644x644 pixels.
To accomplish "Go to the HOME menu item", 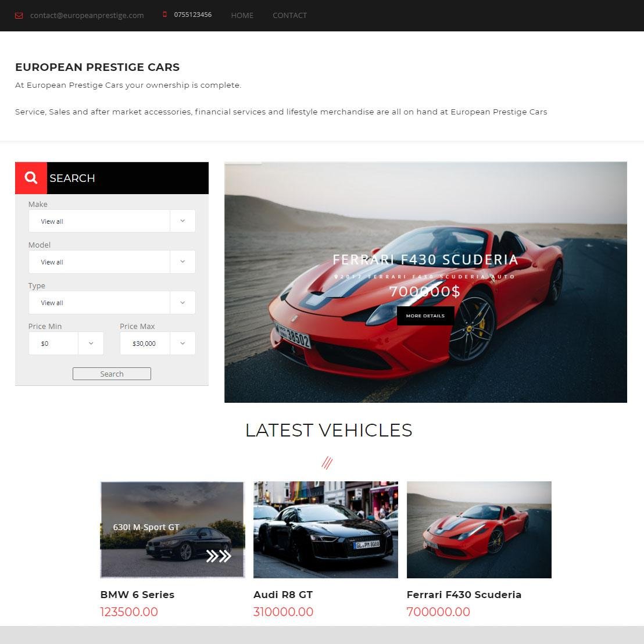I will (242, 16).
